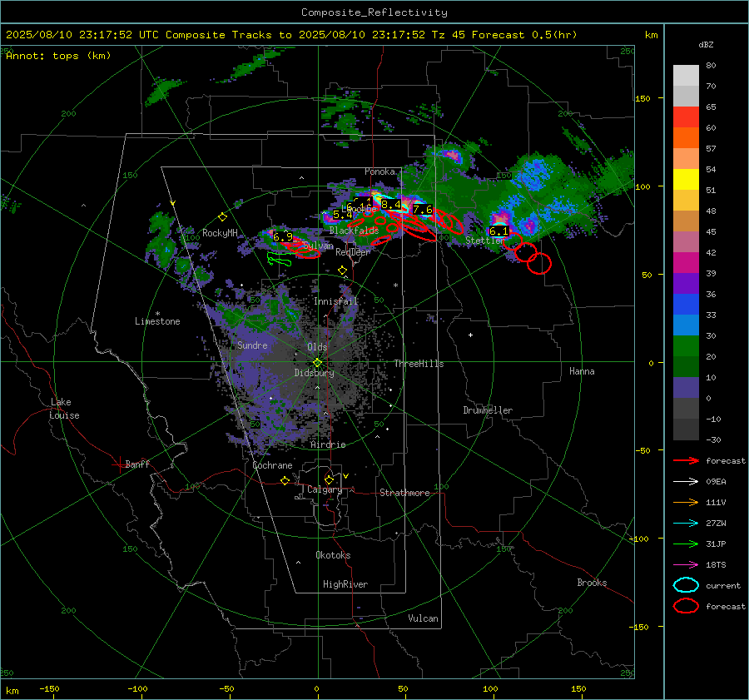Click the bright green 30 dBZ swatch
The width and height of the screenshot is (749, 700).
[686, 345]
